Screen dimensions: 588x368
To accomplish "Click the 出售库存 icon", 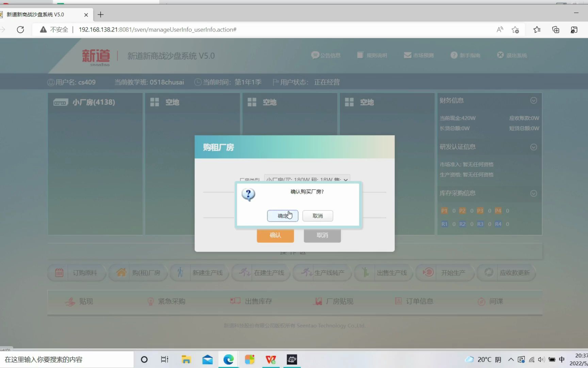I will [235, 301].
